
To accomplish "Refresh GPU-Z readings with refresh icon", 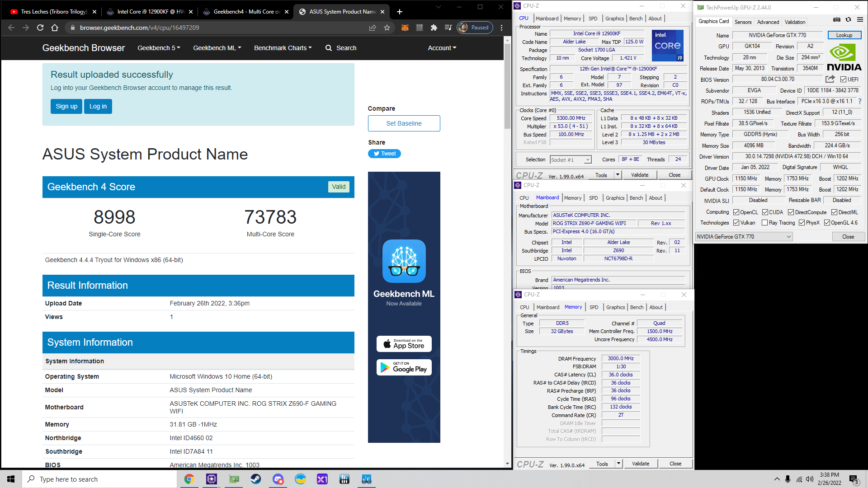I will 848,20.
